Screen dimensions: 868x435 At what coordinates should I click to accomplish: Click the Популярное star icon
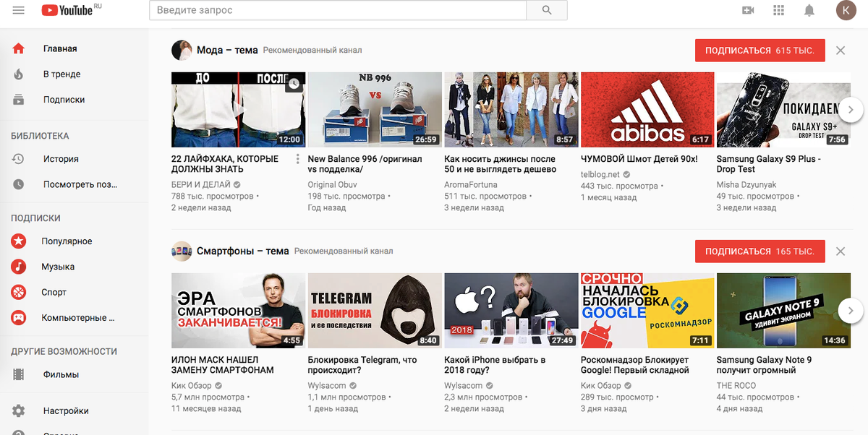tap(19, 241)
